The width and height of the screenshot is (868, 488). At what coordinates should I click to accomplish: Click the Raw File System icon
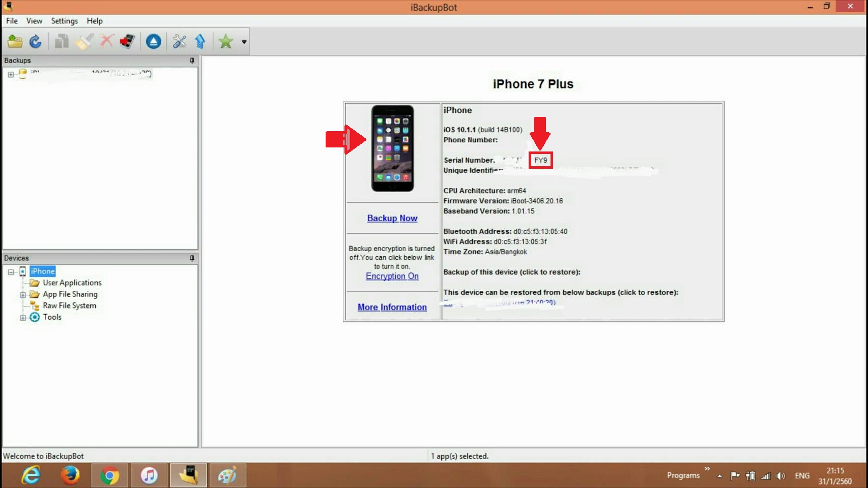point(35,306)
